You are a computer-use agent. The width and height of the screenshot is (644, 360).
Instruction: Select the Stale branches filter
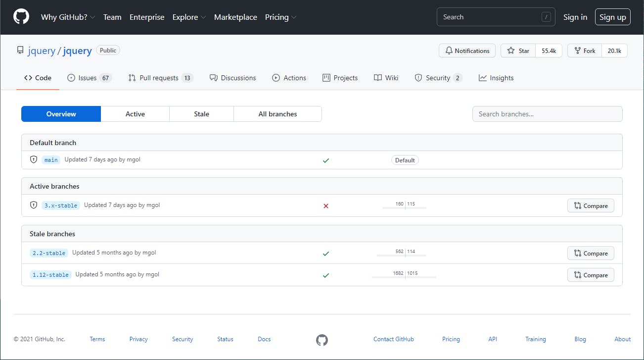[x=201, y=114]
